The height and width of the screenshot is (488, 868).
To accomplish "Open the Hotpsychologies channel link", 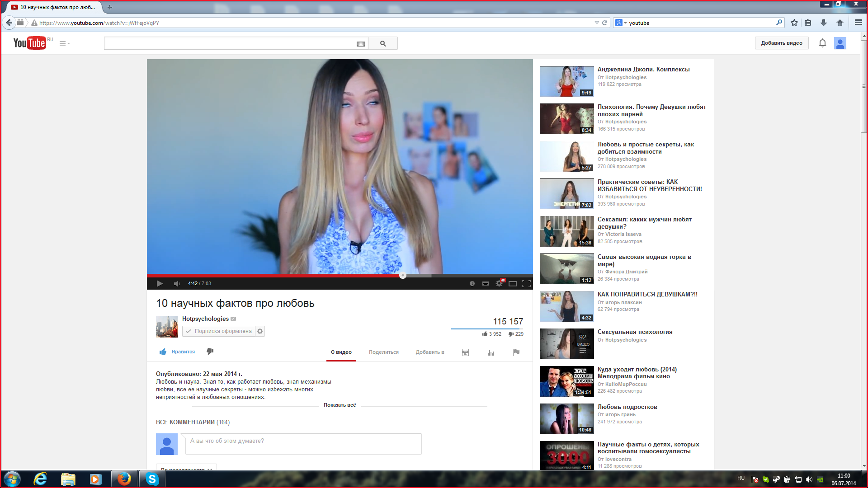I will coord(205,319).
